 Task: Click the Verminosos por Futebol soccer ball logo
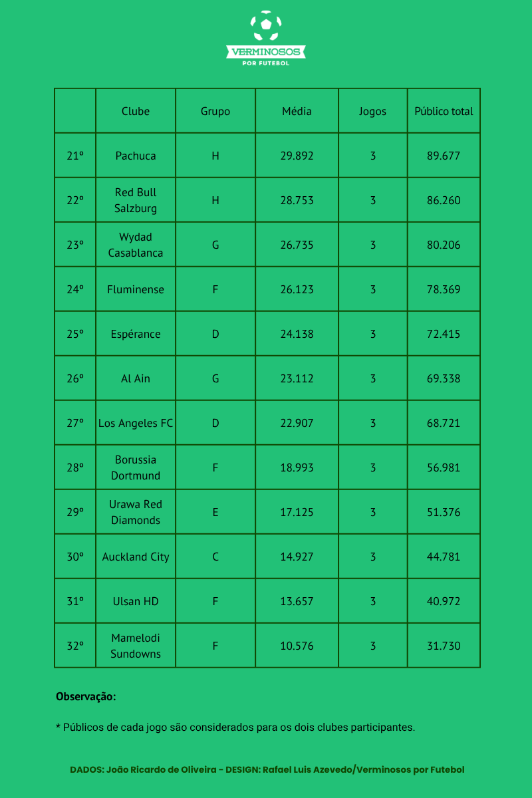point(266,37)
